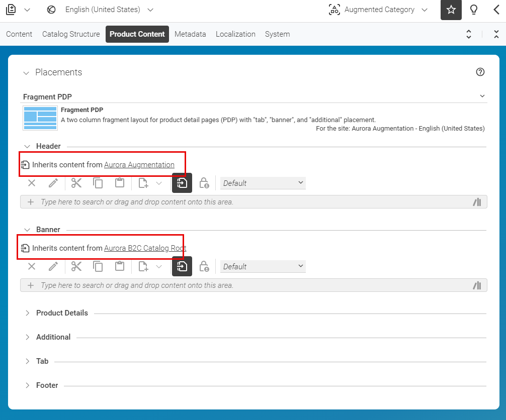Toggle the favorite star in the header toolbar
This screenshot has width=506, height=420.
click(451, 10)
